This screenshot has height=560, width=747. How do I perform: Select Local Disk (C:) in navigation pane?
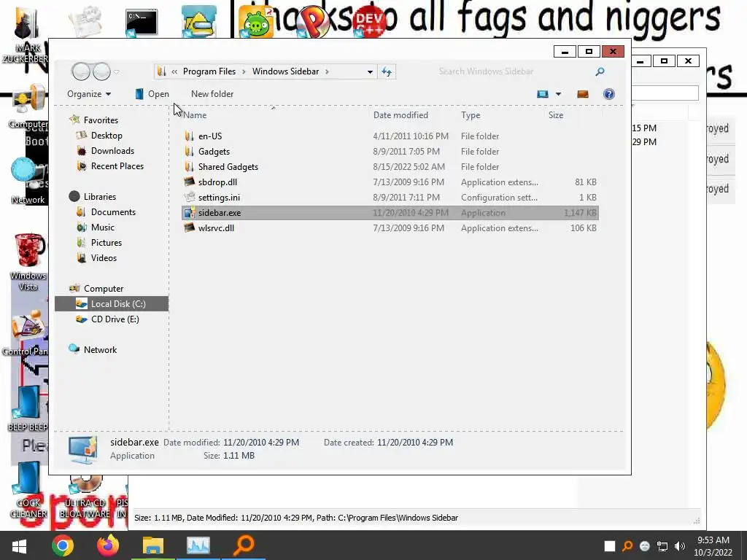point(112,304)
